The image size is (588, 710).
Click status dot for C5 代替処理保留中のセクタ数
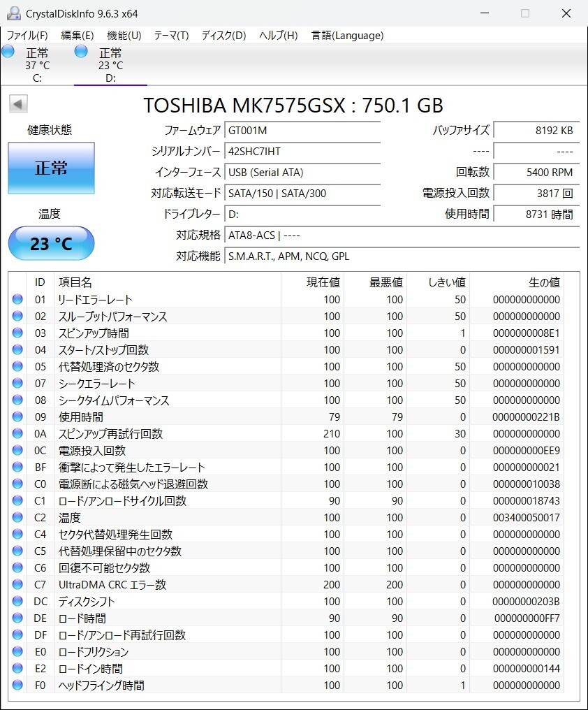17,551
